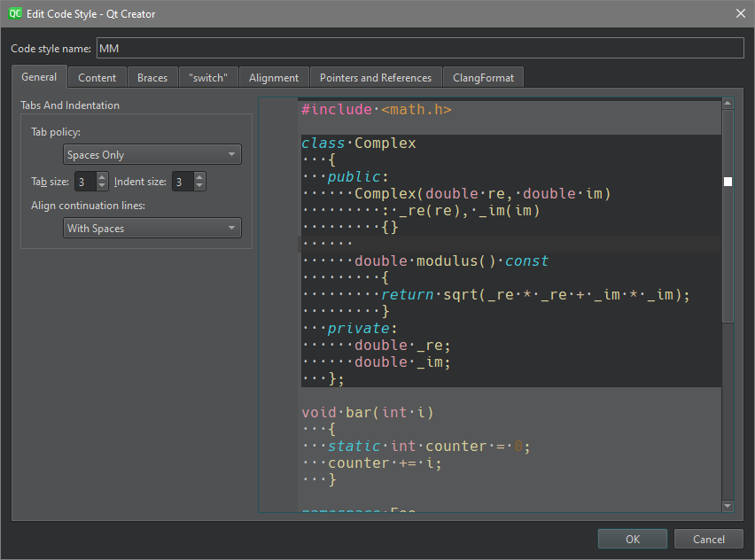Click the Qt Creator logo icon
This screenshot has height=560, width=755.
tap(15, 13)
